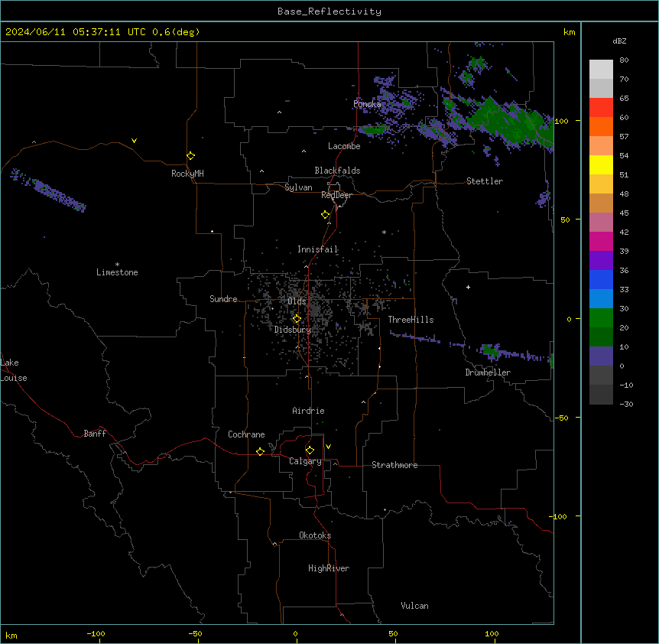Image resolution: width=659 pixels, height=644 pixels.
Task: Click the Lacombe city label
Action: (x=344, y=146)
